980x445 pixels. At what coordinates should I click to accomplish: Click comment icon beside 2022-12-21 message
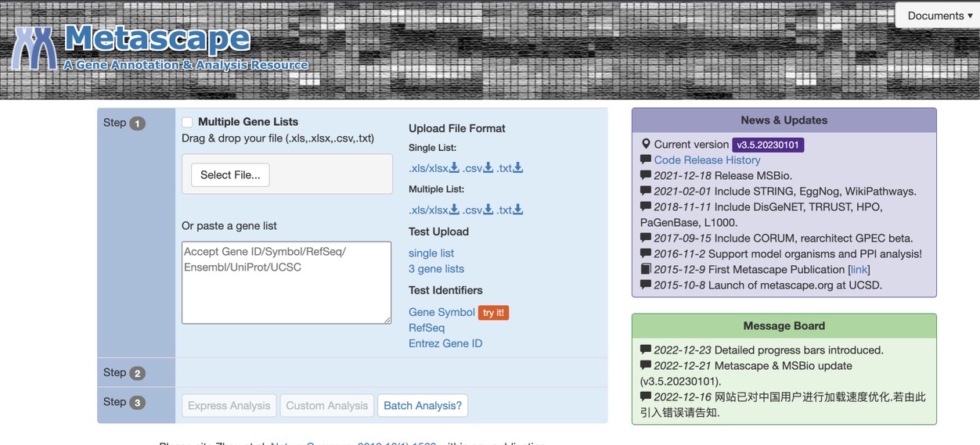tap(646, 365)
